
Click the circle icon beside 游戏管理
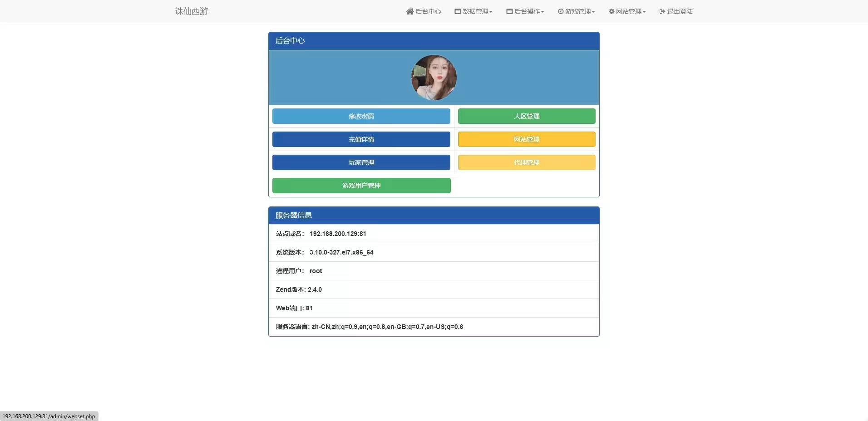point(561,11)
